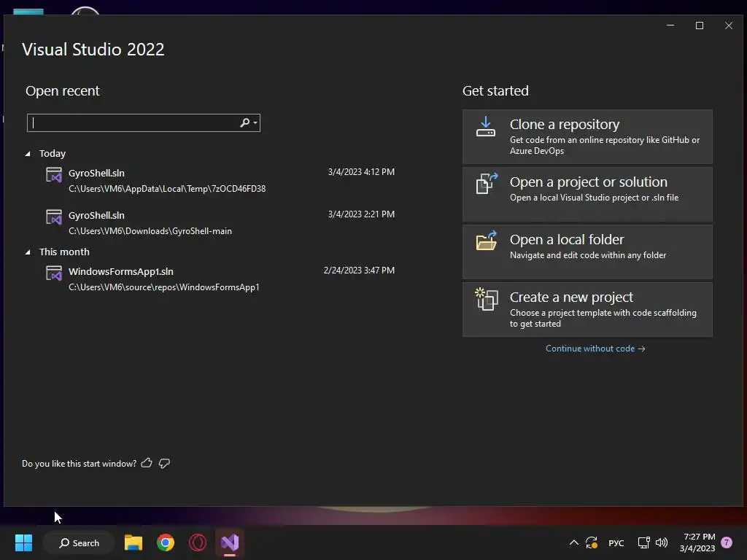Click the Open a project or solution card

point(587,194)
